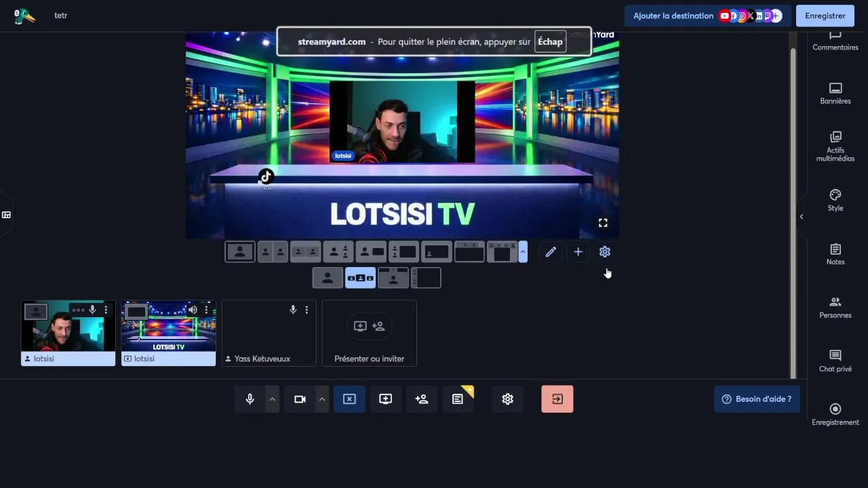Open the notes icon with yellow badge
Screen dimensions: 868x488
point(458,399)
